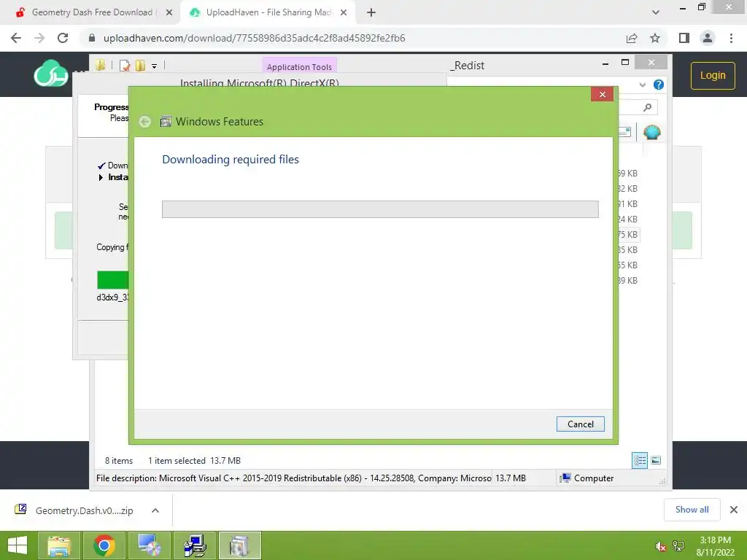Click the folder icon in Explorer title bar

pos(100,65)
